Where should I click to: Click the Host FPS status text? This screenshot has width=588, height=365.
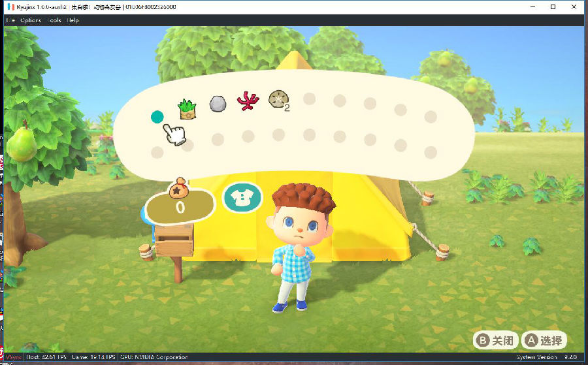pos(46,357)
